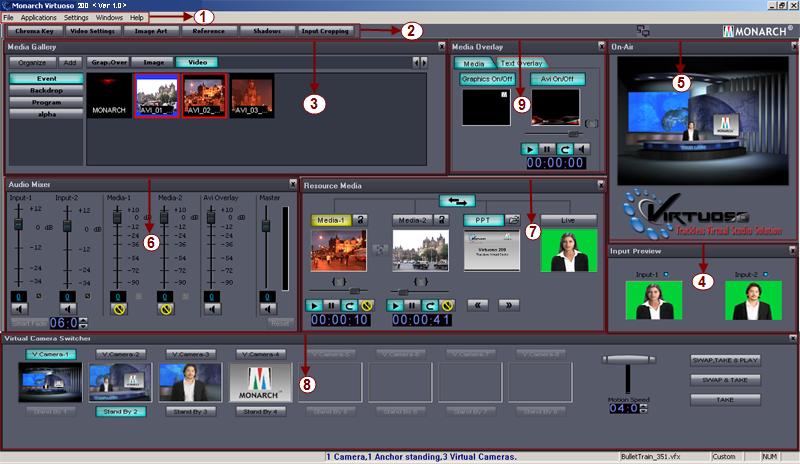The width and height of the screenshot is (800, 464).
Task: Toggle loop for Media-1 in Resource Media
Action: click(348, 305)
